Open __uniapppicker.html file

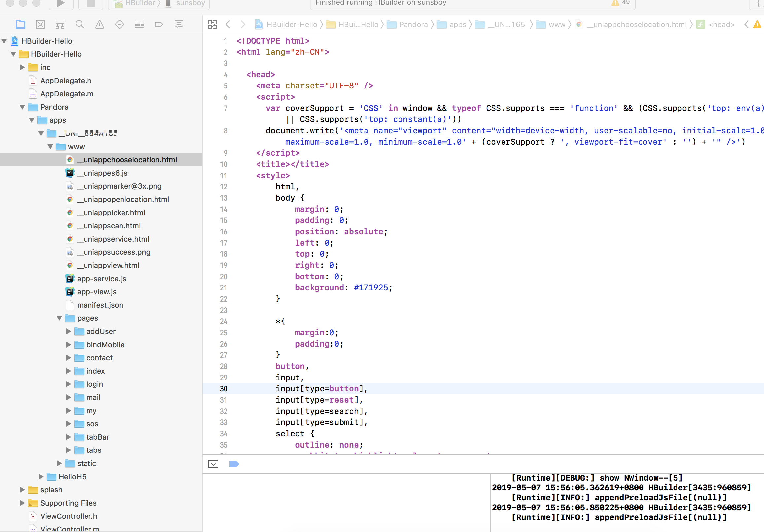pos(111,213)
